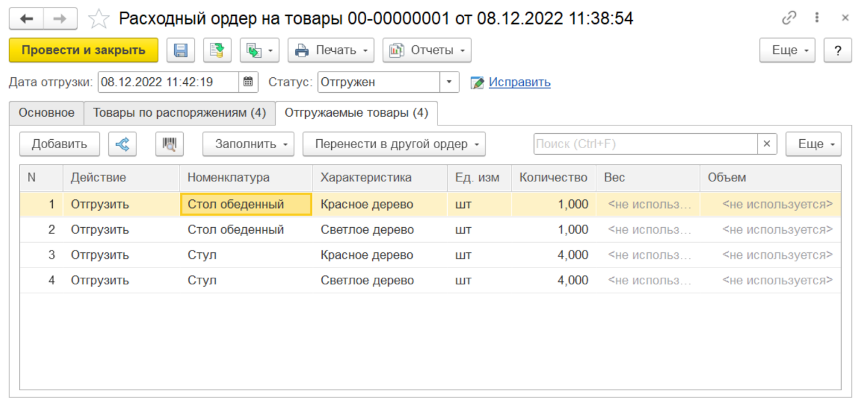Click into the Поиск search field

pyautogui.click(x=644, y=144)
